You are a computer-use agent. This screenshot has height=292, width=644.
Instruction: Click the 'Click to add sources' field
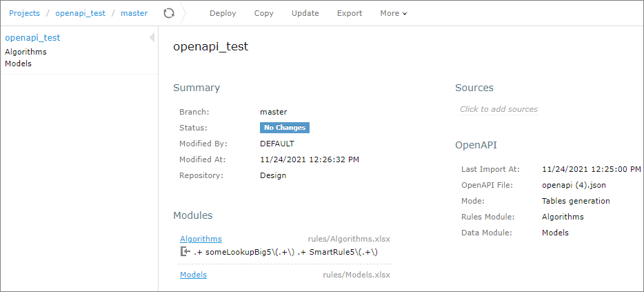[499, 109]
